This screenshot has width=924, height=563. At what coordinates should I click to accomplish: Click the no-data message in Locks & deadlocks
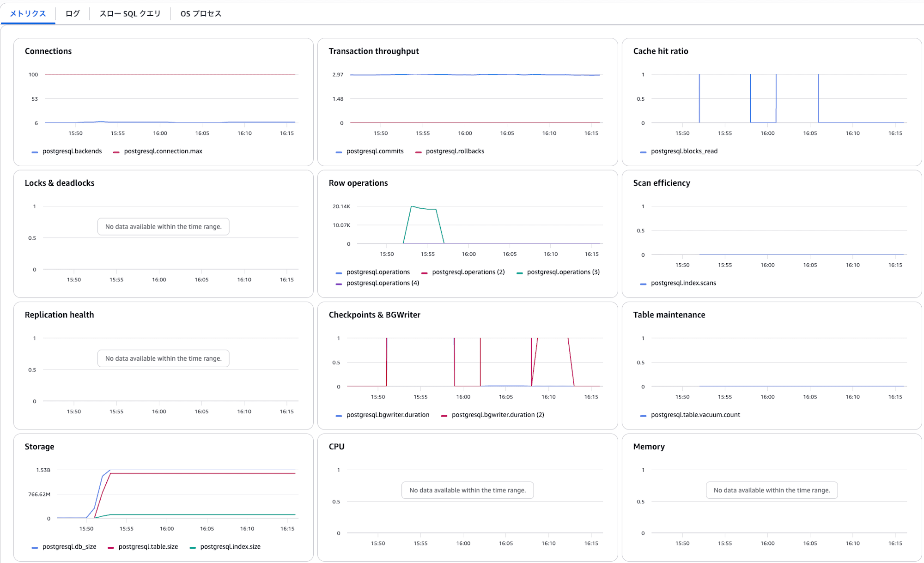[164, 227]
